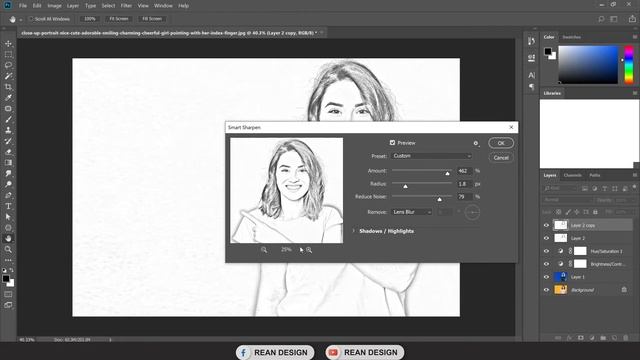Open the layer Kind filter dropdown
The image size is (640, 360).
560,188
